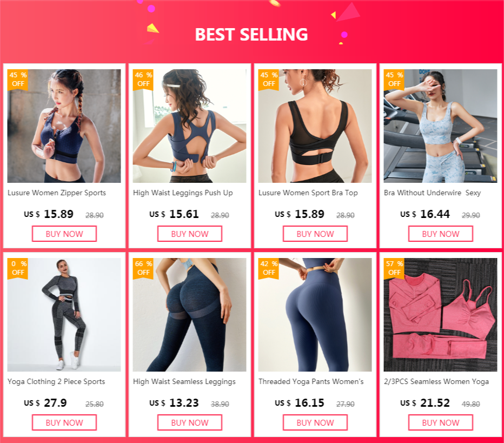Buy now Lusure Women Zipper Sports bra
The height and width of the screenshot is (443, 504).
point(64,234)
